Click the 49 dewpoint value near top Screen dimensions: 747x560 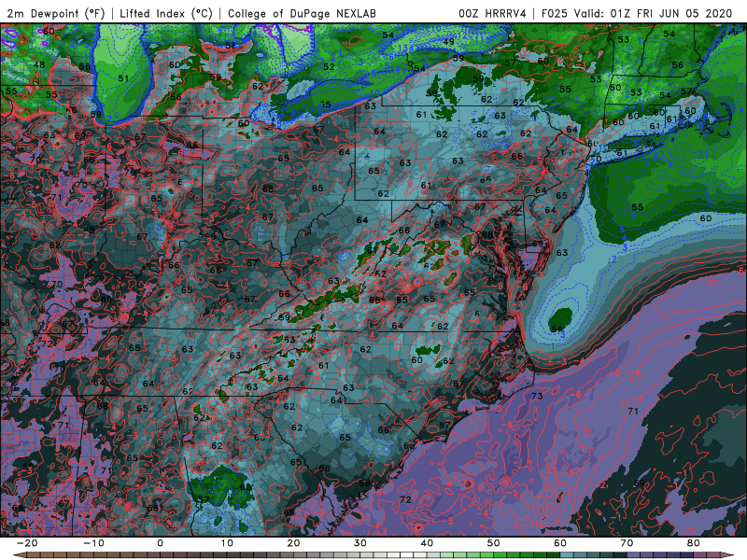point(448,41)
